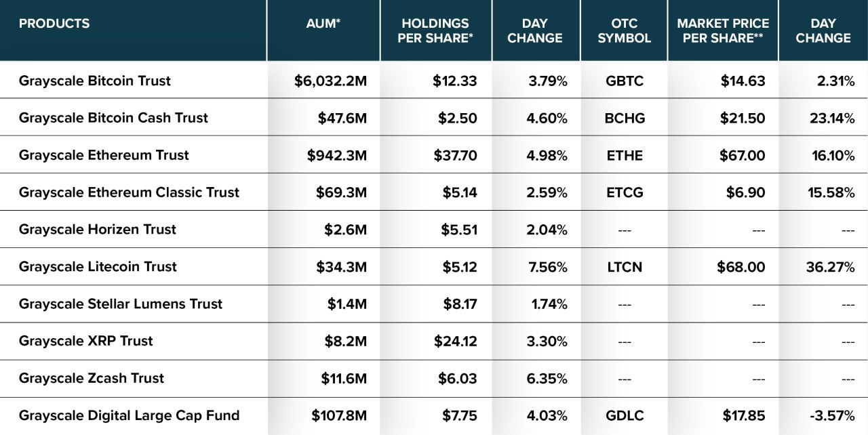868x435 pixels.
Task: Open Grayscale Litecoin Trust entry
Action: click(x=98, y=266)
